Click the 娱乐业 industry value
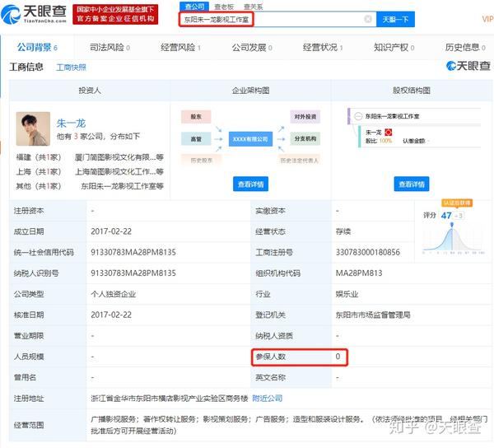The image size is (494, 448). pos(347,294)
